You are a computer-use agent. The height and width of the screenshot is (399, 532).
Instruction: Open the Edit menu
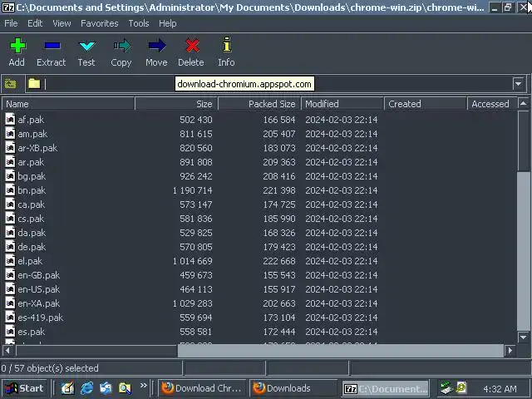tap(35, 23)
